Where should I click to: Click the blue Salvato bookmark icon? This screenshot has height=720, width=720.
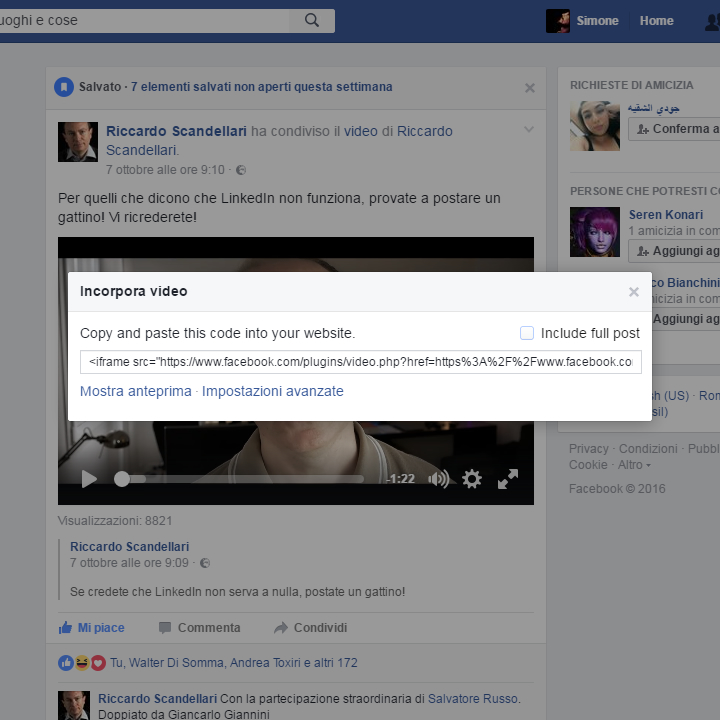tap(64, 87)
